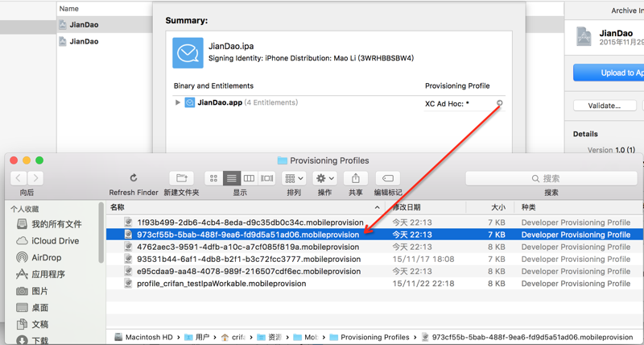Click the Refresh Finder toolbar icon
Screen dimensions: 644x345
pyautogui.click(x=134, y=178)
